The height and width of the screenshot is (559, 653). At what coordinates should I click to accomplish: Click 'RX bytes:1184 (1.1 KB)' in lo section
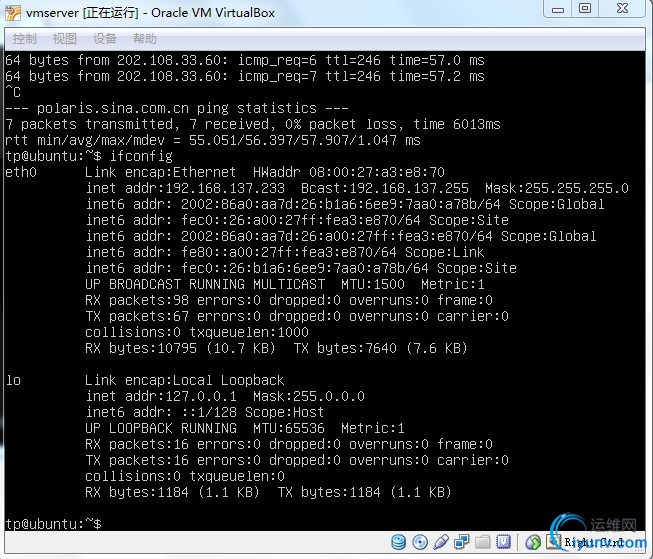(x=172, y=492)
